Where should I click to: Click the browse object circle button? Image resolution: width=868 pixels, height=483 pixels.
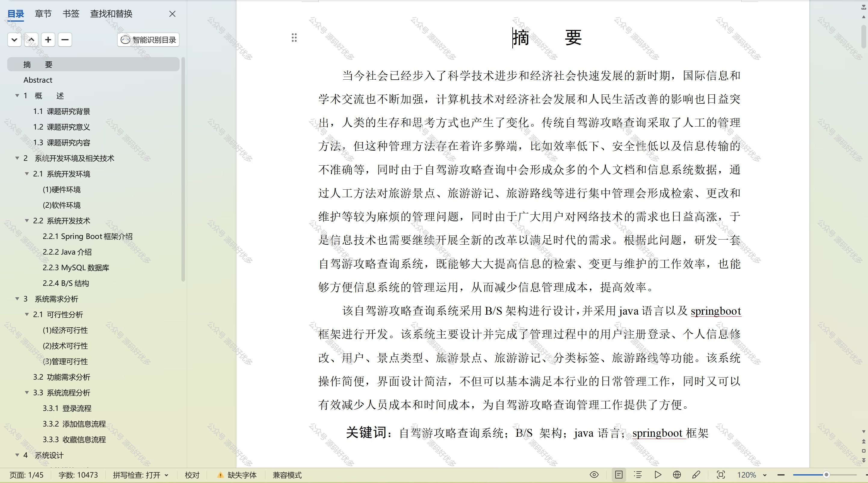[x=863, y=451]
